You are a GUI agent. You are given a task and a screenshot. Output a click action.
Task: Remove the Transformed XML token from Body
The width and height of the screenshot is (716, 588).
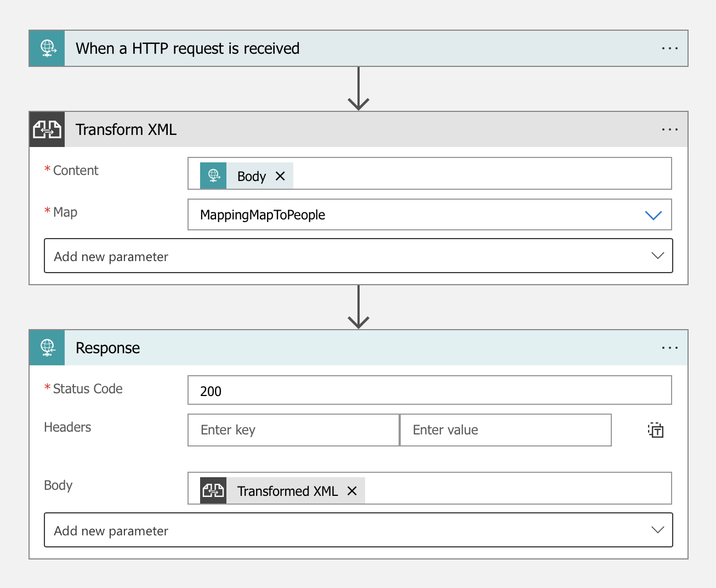pyautogui.click(x=352, y=491)
